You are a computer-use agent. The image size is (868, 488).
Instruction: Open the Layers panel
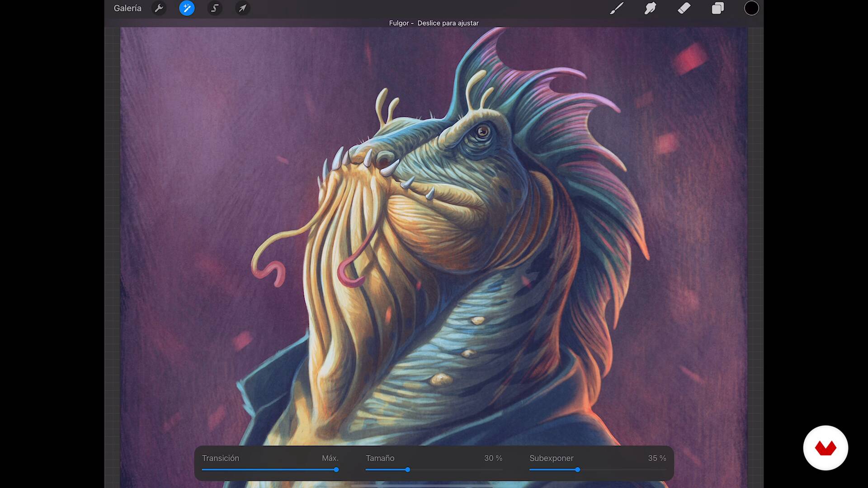(718, 8)
